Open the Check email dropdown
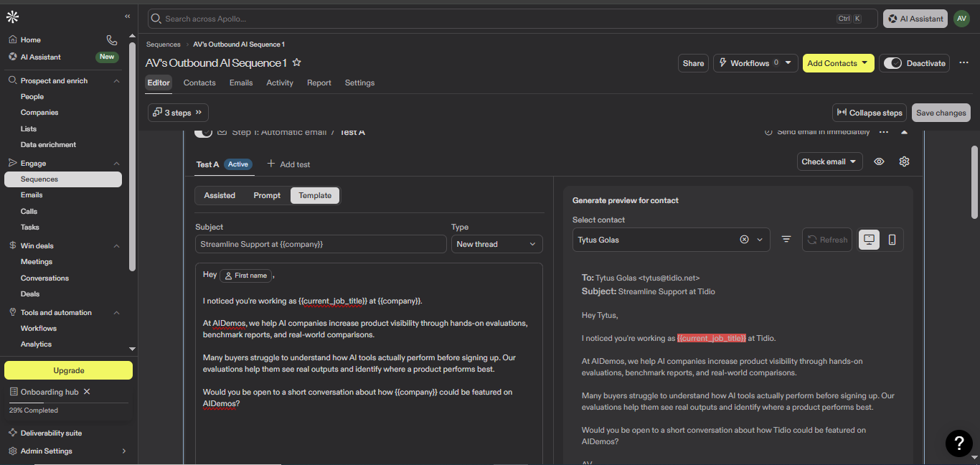The width and height of the screenshot is (980, 465). click(829, 161)
